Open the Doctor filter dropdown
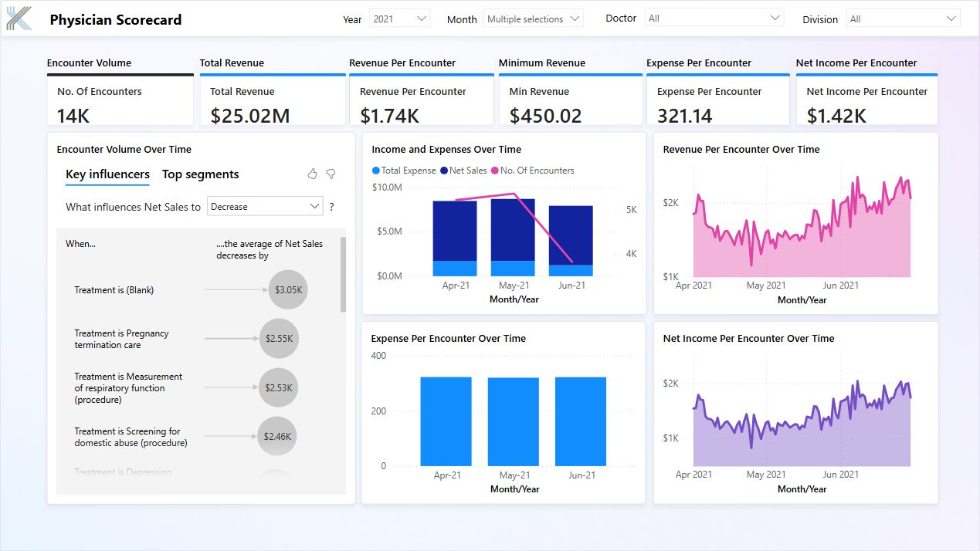 tap(714, 19)
